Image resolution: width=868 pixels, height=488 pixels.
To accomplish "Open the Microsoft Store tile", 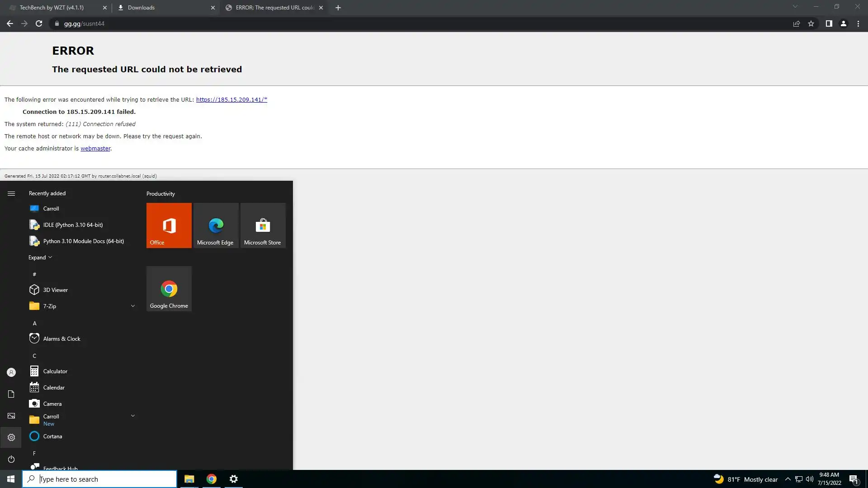I will click(263, 225).
